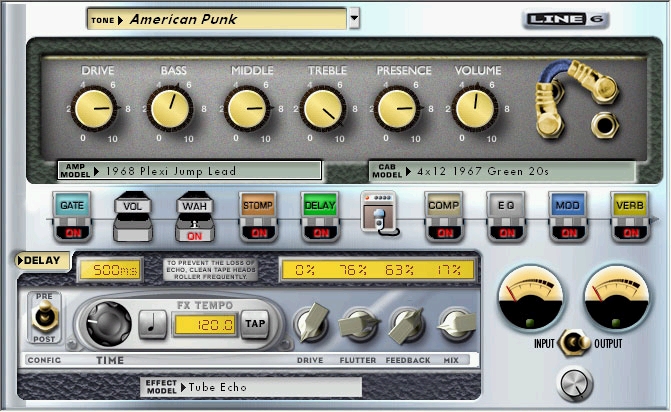This screenshot has width=671, height=412.
Task: Click the delay percentage values display
Action: click(x=377, y=270)
